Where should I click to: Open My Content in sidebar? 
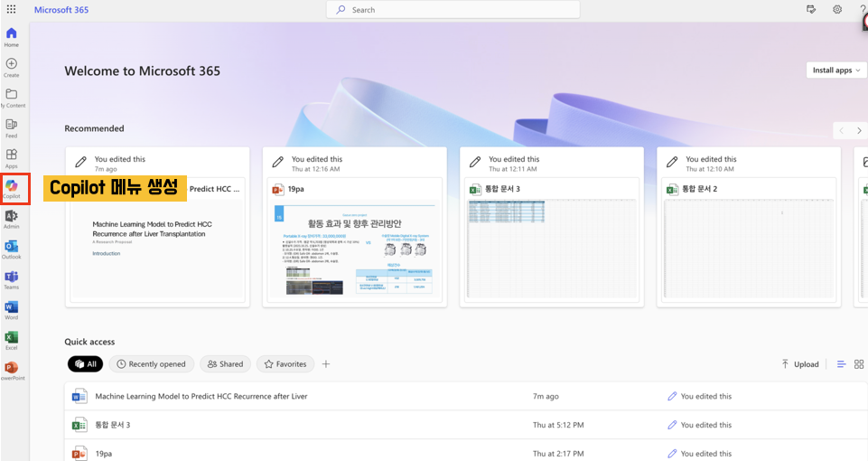click(11, 98)
